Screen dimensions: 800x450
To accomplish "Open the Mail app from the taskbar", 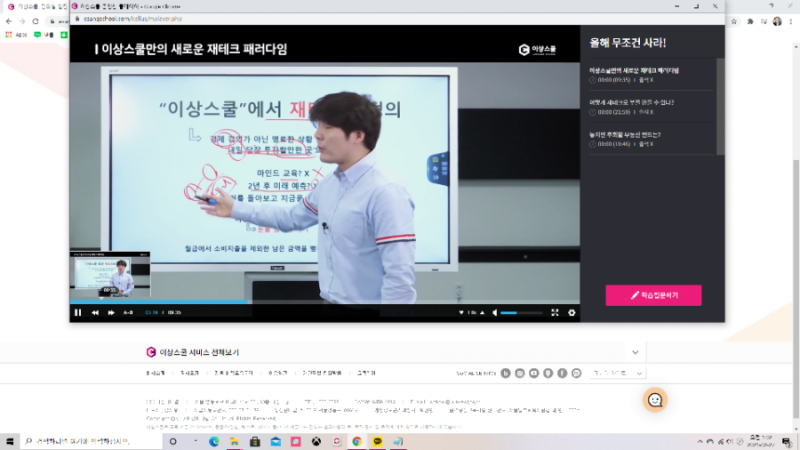I will (276, 441).
